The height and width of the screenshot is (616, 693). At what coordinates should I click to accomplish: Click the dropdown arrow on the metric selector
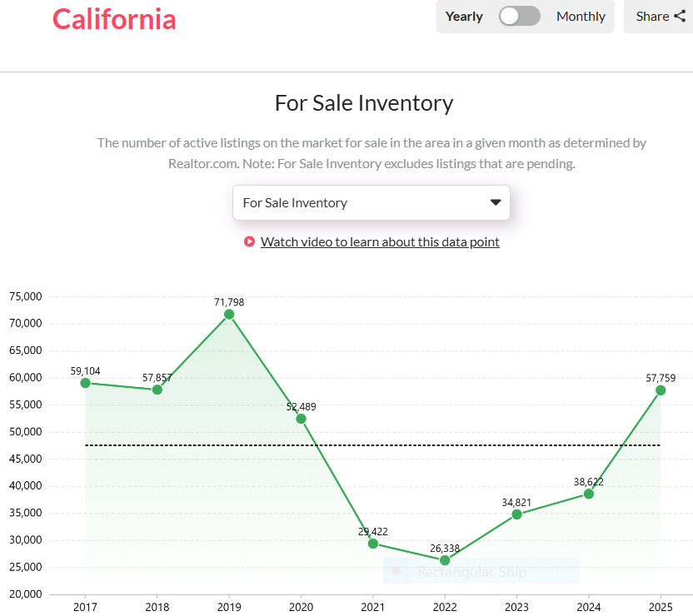[x=496, y=202]
